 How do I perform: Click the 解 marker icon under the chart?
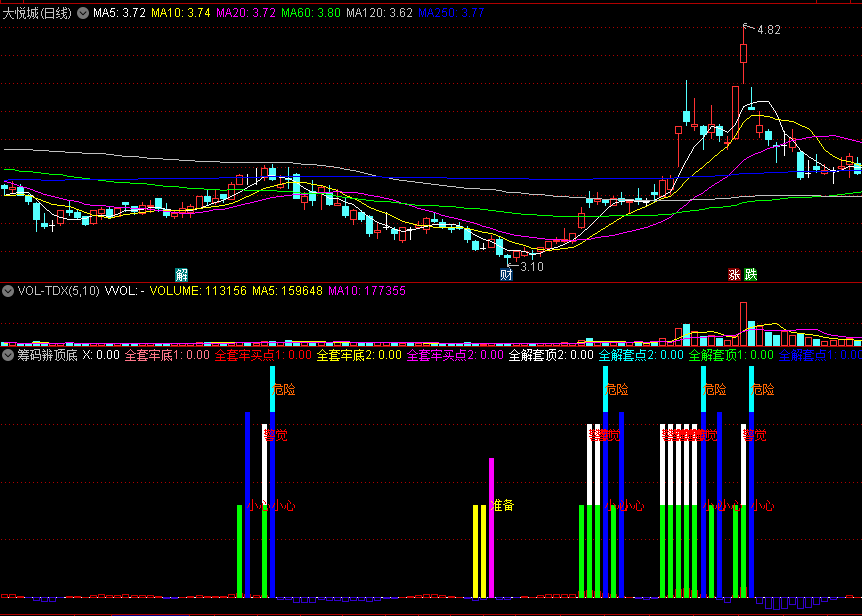(181, 275)
